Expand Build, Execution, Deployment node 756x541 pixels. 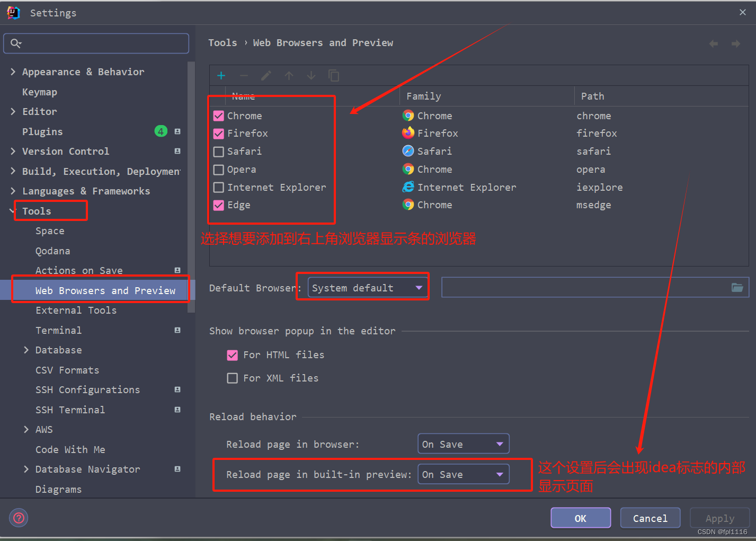13,171
